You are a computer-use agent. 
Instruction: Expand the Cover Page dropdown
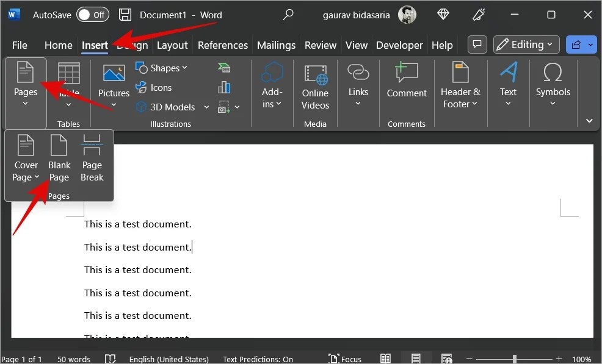(25, 157)
